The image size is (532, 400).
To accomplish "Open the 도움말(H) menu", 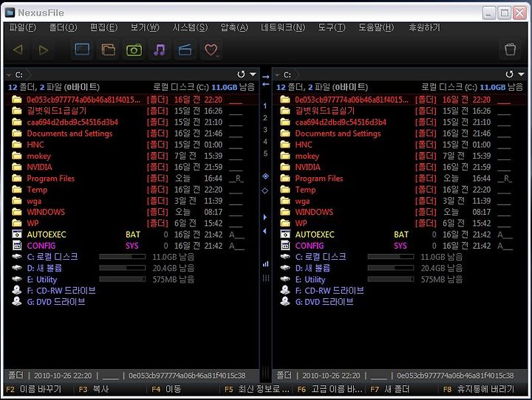I will point(376,27).
